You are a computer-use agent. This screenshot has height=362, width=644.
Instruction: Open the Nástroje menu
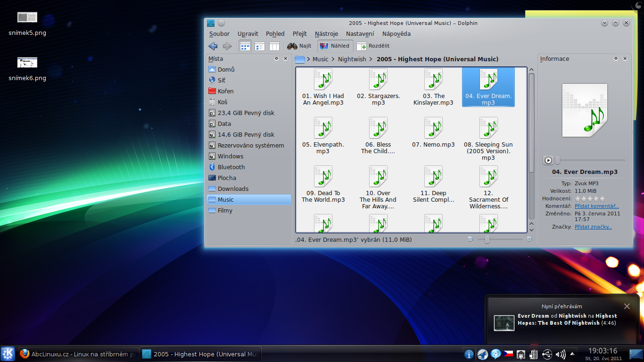click(x=326, y=33)
